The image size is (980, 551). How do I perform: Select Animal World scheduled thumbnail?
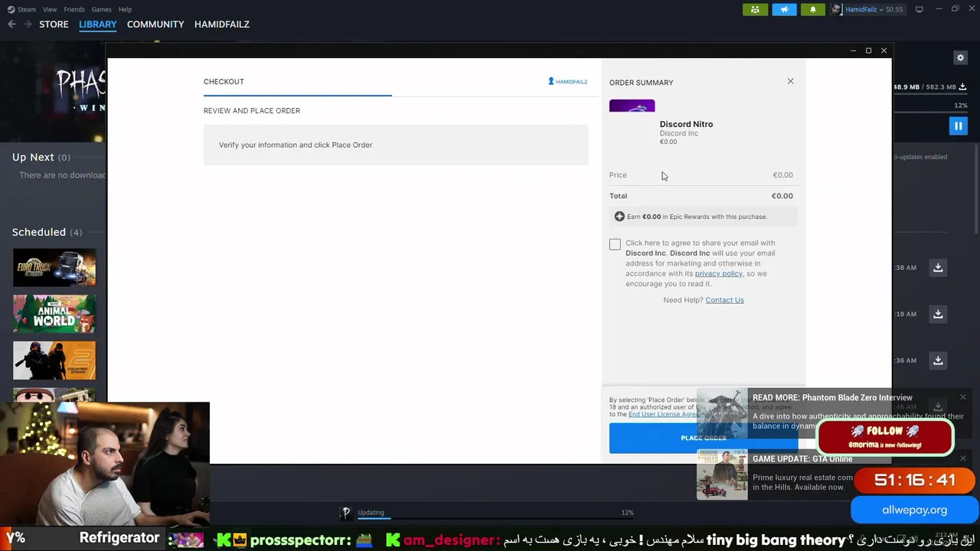pyautogui.click(x=54, y=314)
